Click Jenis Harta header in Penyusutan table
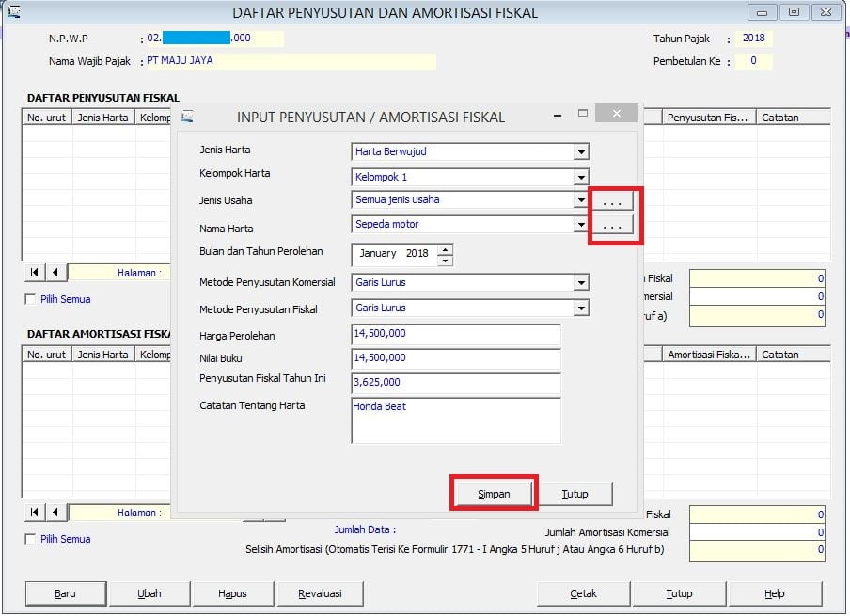The width and height of the screenshot is (850, 616). 103,118
